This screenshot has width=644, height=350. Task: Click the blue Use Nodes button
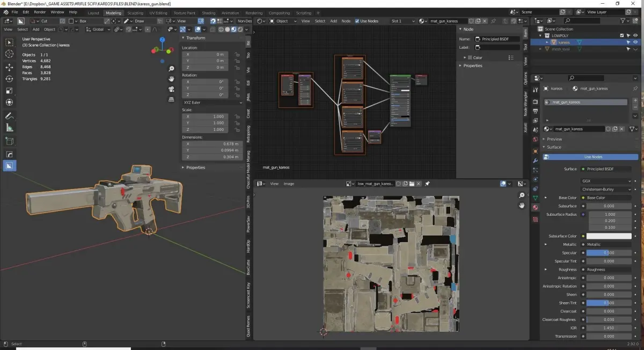tap(593, 157)
